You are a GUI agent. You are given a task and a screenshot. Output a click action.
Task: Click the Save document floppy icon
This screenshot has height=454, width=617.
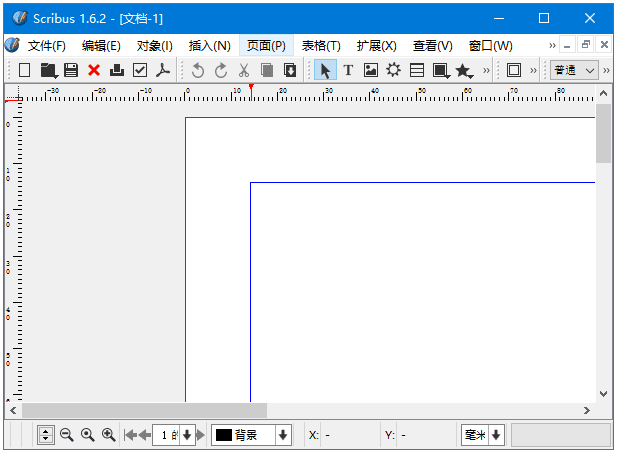coord(71,70)
